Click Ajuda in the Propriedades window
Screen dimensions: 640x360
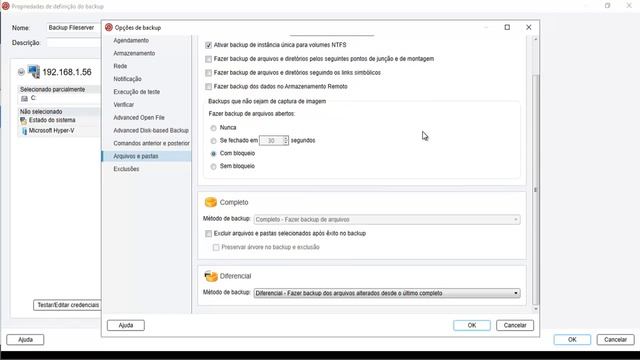pos(25,340)
